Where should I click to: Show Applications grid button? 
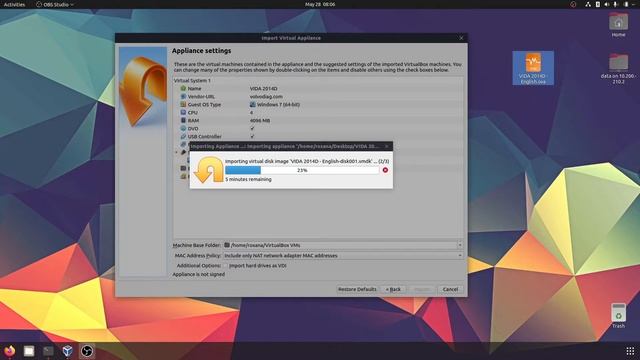click(x=630, y=351)
